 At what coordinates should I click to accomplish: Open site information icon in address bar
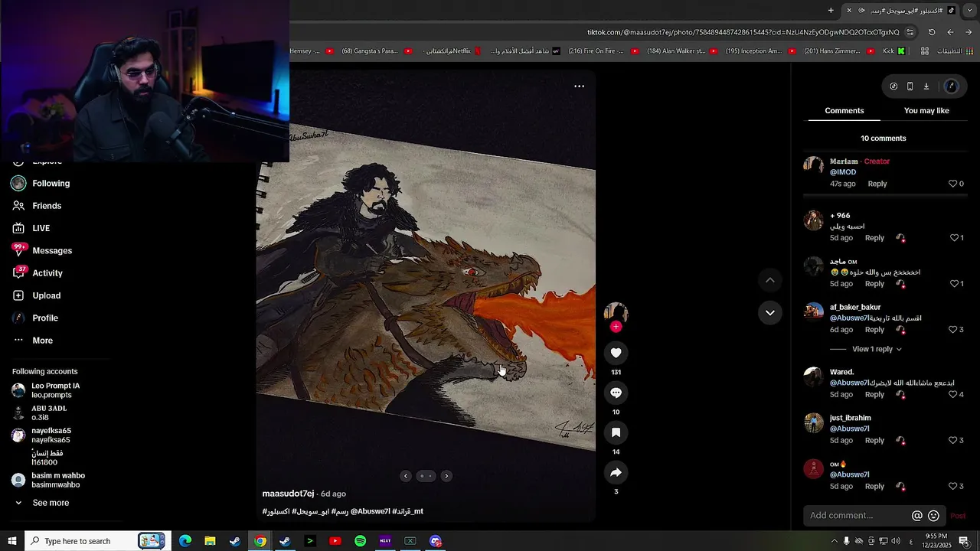point(910,32)
